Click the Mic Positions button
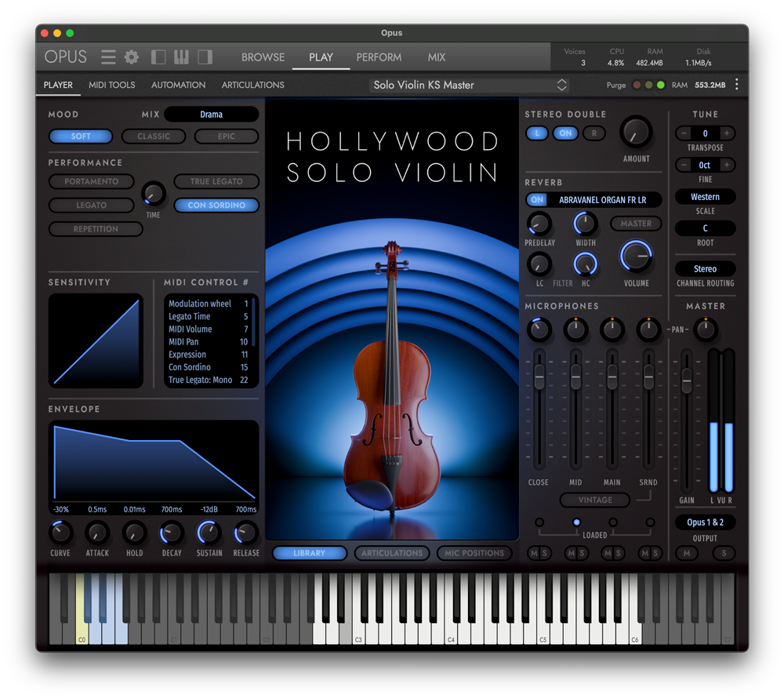784x699 pixels. (474, 553)
